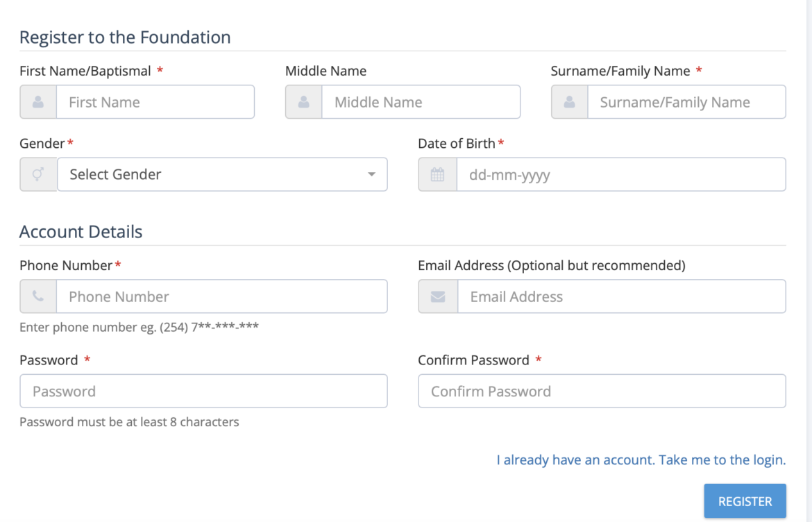Click the Password input field

[x=203, y=391]
